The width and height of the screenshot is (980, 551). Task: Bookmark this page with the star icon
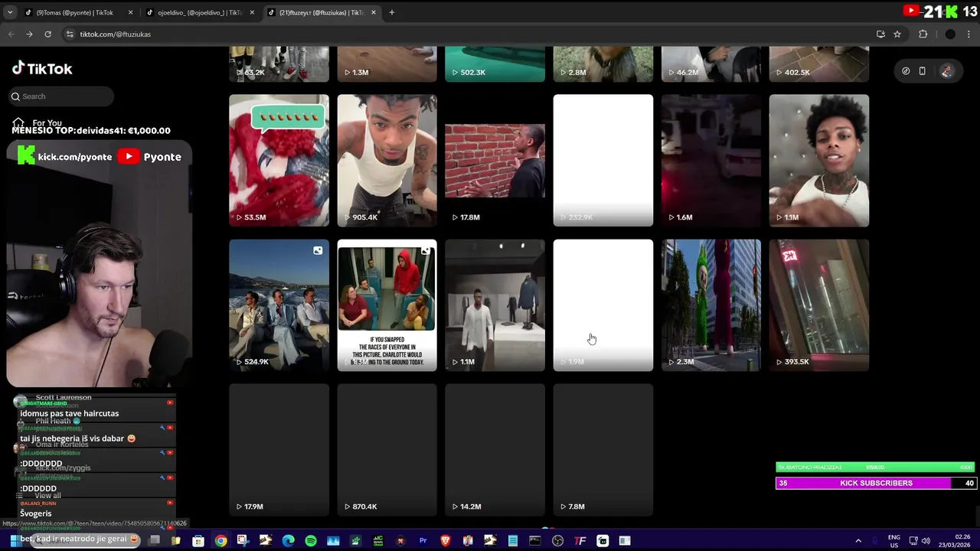coord(897,34)
